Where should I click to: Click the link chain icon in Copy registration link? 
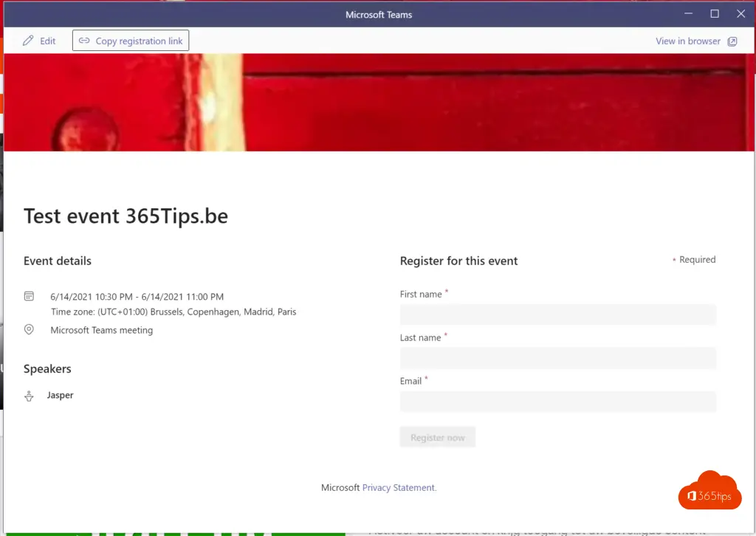[x=84, y=41]
